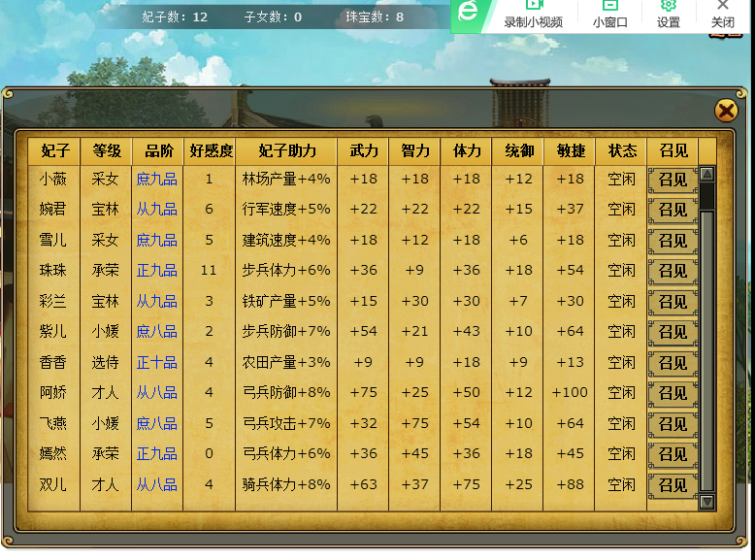Open 从九品 rank link for 彩兰
The image size is (755, 560).
tap(156, 302)
